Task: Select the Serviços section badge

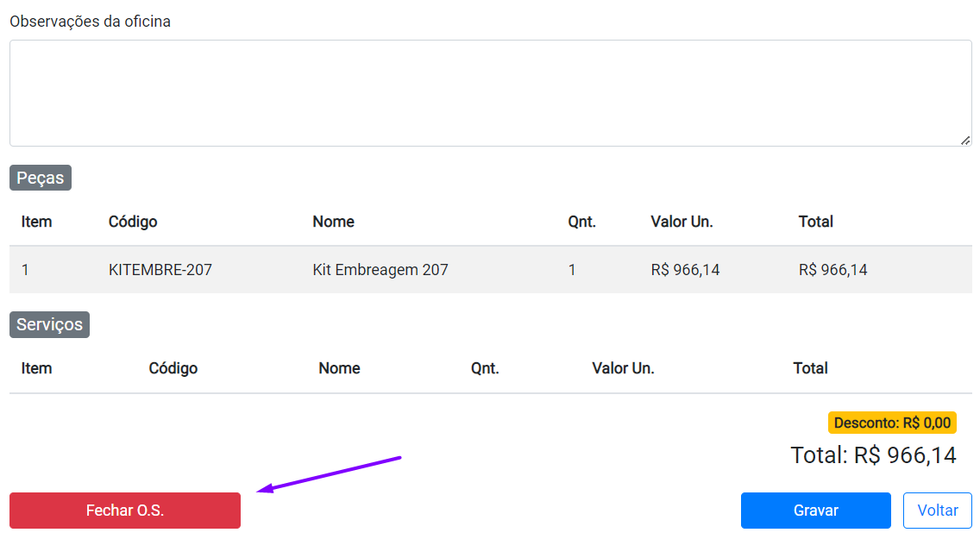Action: 50,324
